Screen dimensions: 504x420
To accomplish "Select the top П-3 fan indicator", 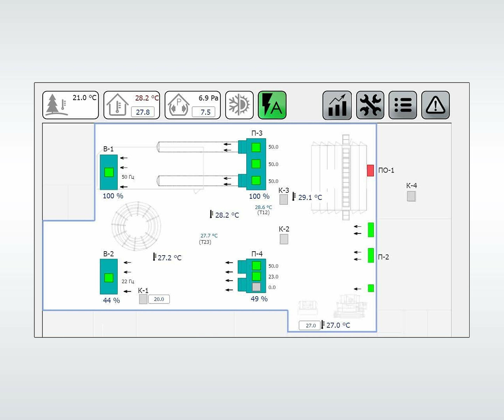I will 256,147.
